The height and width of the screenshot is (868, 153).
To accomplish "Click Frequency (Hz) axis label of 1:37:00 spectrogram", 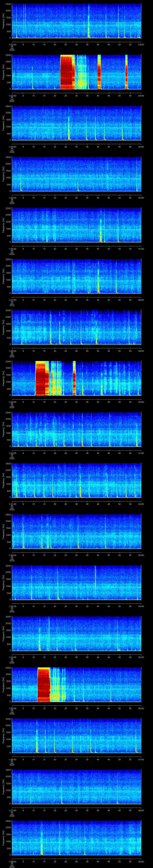I will click(3, 786).
